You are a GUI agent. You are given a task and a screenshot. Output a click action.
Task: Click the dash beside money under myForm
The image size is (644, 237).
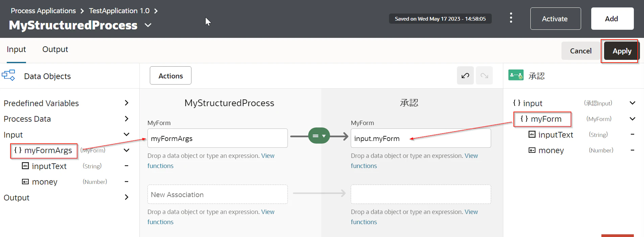[x=632, y=150]
